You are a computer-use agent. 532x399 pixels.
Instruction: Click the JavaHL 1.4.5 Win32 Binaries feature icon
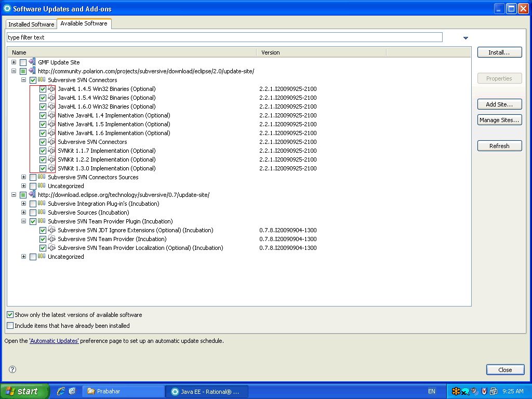click(51, 89)
